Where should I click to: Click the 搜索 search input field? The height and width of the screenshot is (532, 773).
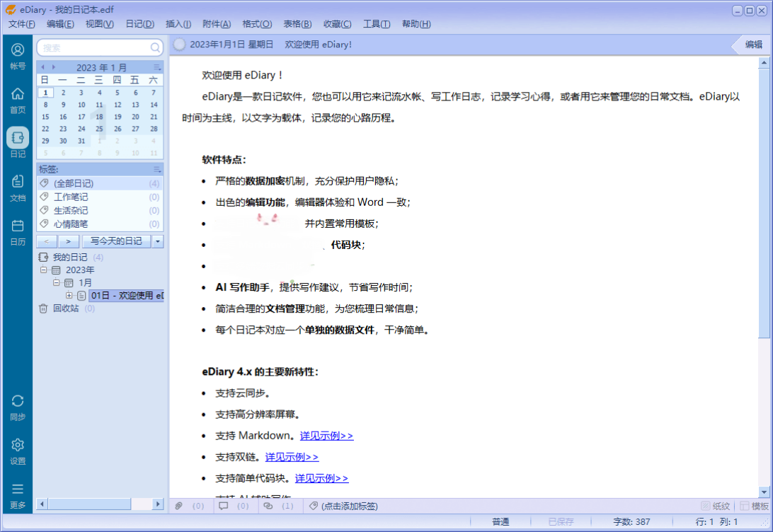coord(95,47)
